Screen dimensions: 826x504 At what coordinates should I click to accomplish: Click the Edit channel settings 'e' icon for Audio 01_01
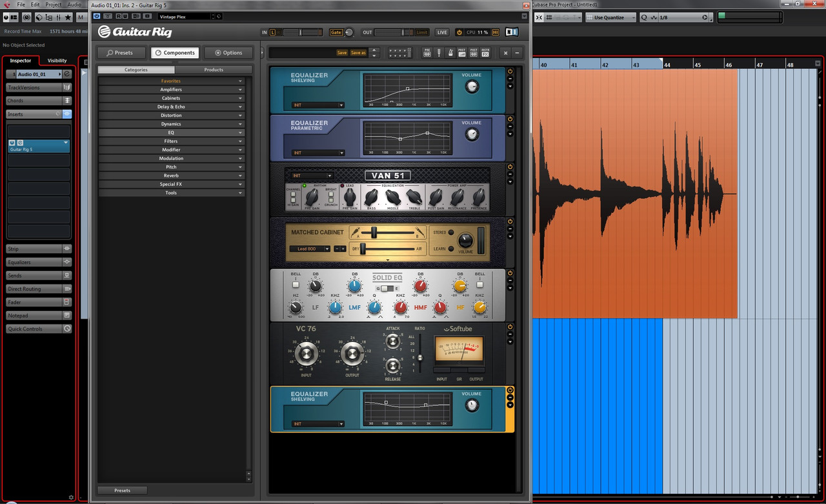67,74
